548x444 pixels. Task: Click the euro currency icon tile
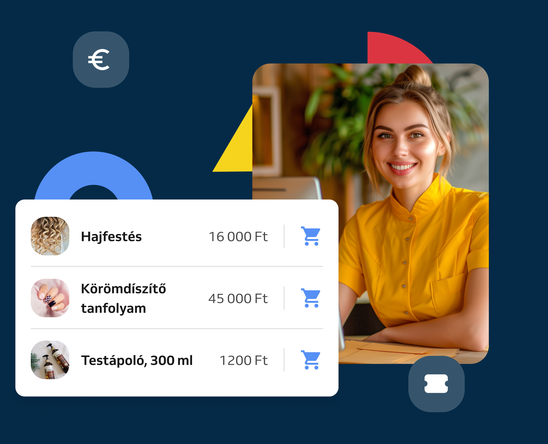[101, 59]
